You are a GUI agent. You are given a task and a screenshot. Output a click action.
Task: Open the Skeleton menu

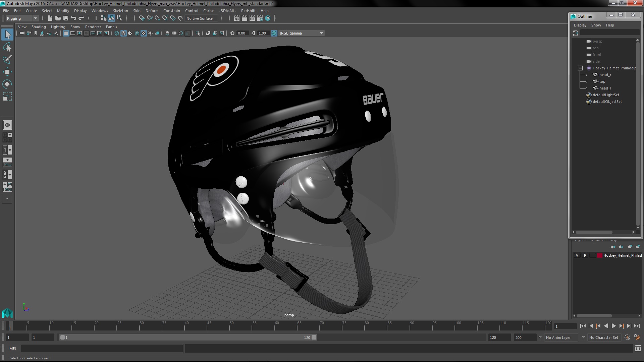click(x=120, y=11)
